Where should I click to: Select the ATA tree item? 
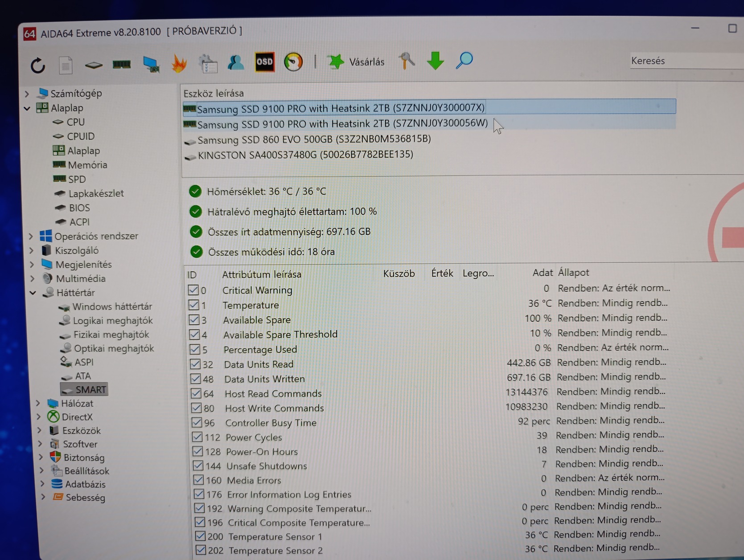click(x=82, y=376)
